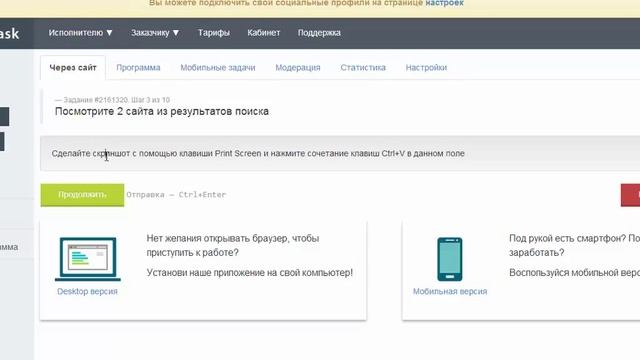Click the Задание #2161320 step label
The height and width of the screenshot is (360, 640).
(112, 100)
